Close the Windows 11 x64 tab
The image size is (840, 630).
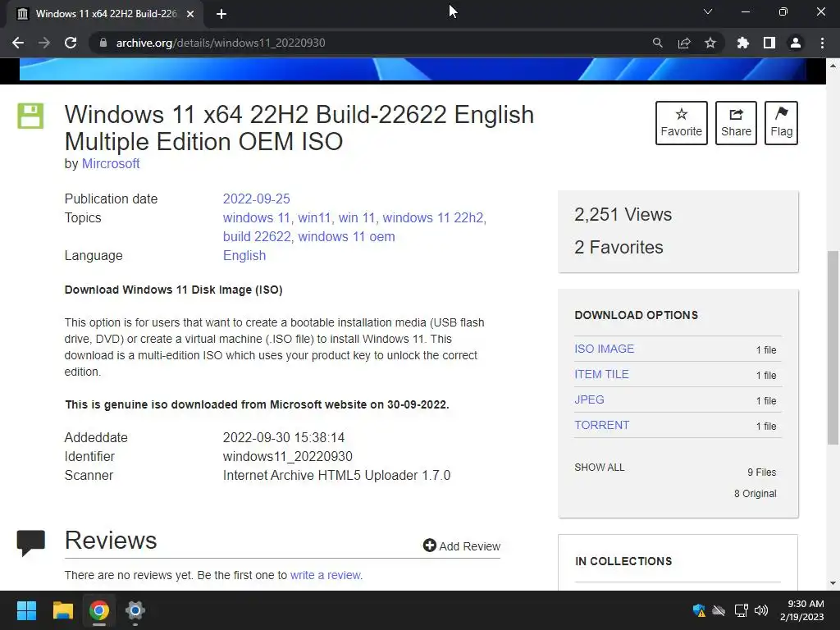(x=190, y=14)
